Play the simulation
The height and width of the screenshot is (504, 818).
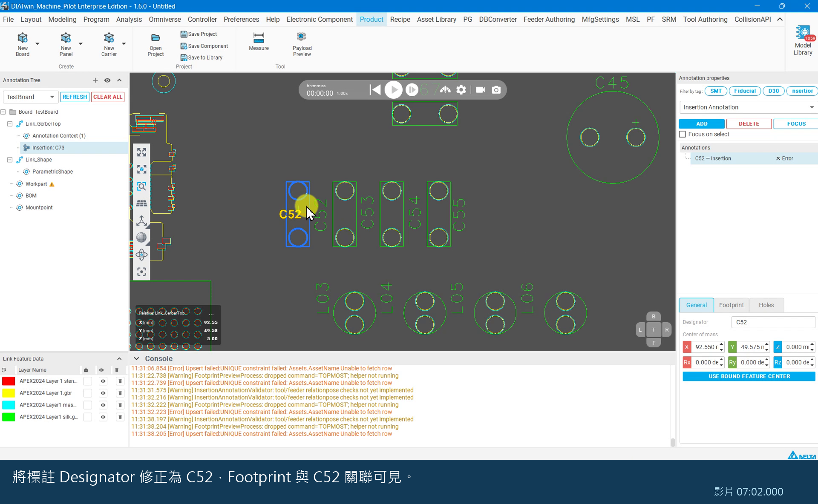394,90
